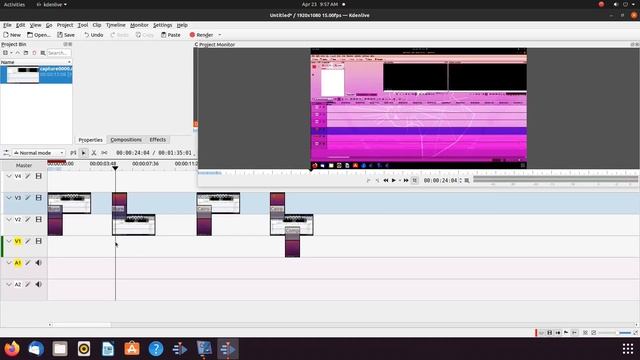
Task: Activate the selection arrow tool in timeline toolbar
Action: click(x=84, y=153)
